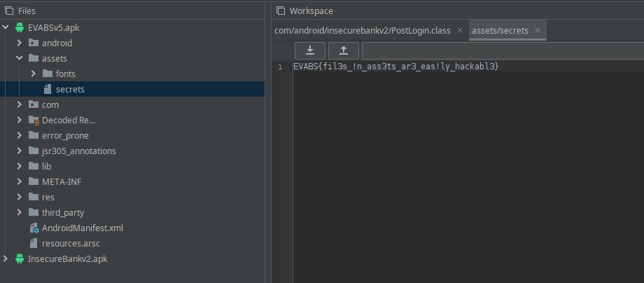Image resolution: width=644 pixels, height=283 pixels.
Task: Select the Decoded Re... entry
Action: (x=69, y=120)
